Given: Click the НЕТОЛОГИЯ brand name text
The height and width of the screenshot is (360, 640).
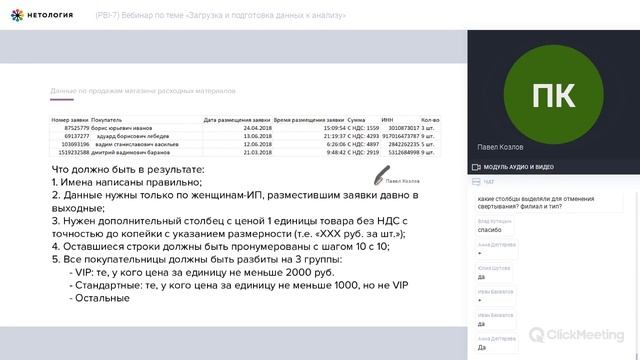Looking at the screenshot, I should [50, 15].
